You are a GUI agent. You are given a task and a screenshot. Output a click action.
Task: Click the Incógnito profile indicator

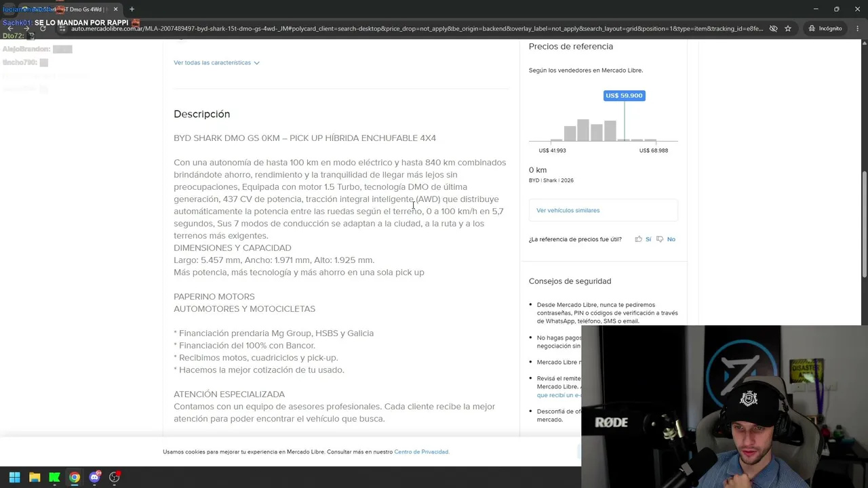point(825,28)
